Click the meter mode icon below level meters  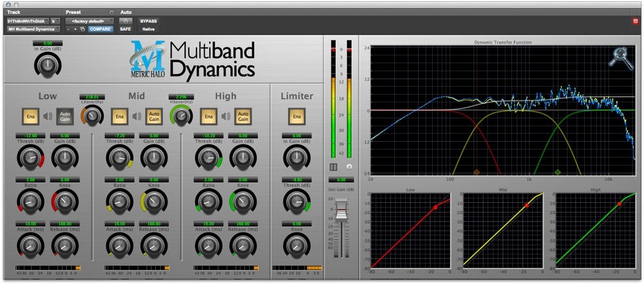pyautogui.click(x=334, y=167)
